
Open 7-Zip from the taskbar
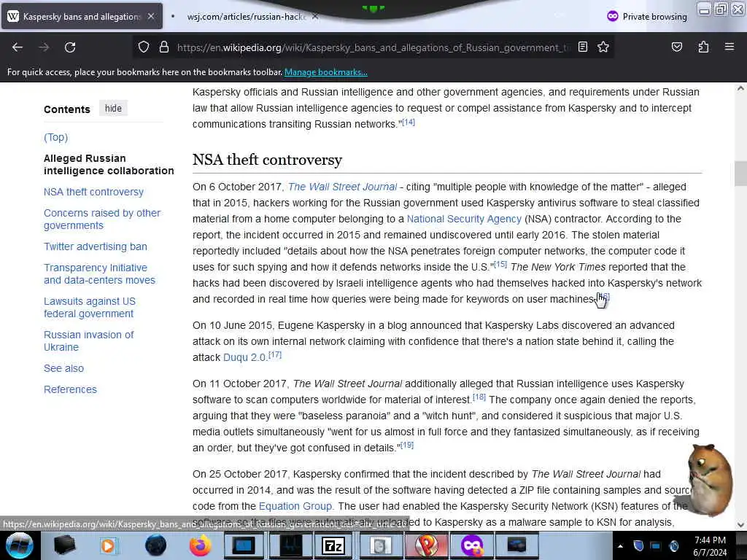333,545
